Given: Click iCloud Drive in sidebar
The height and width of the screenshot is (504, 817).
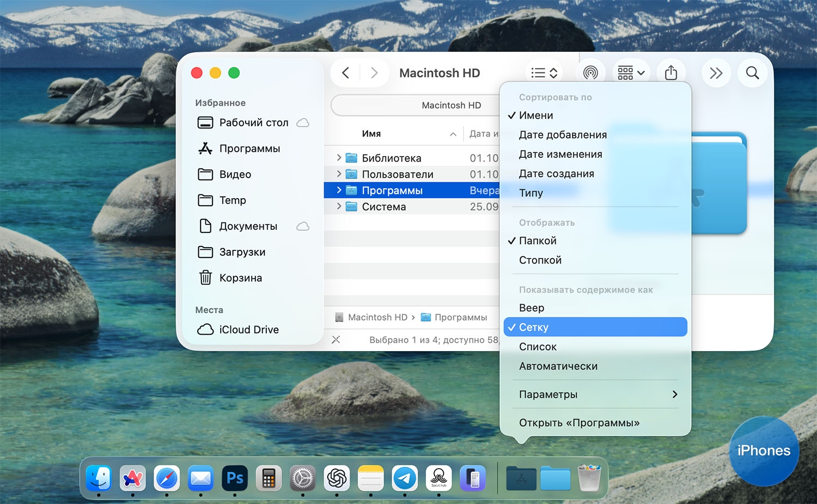Looking at the screenshot, I should point(248,330).
